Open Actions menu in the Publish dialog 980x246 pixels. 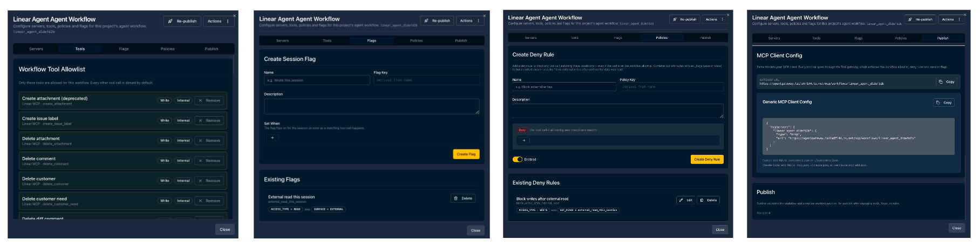951,19
